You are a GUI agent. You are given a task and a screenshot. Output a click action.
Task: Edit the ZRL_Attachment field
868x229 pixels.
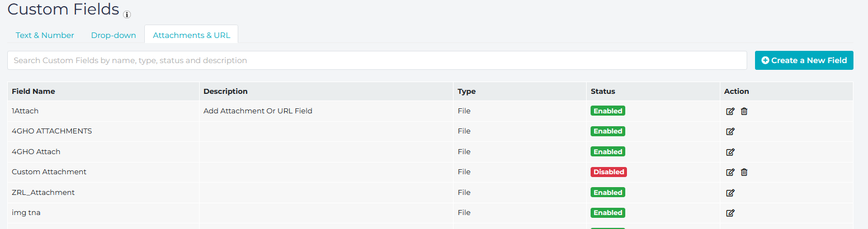pyautogui.click(x=730, y=193)
